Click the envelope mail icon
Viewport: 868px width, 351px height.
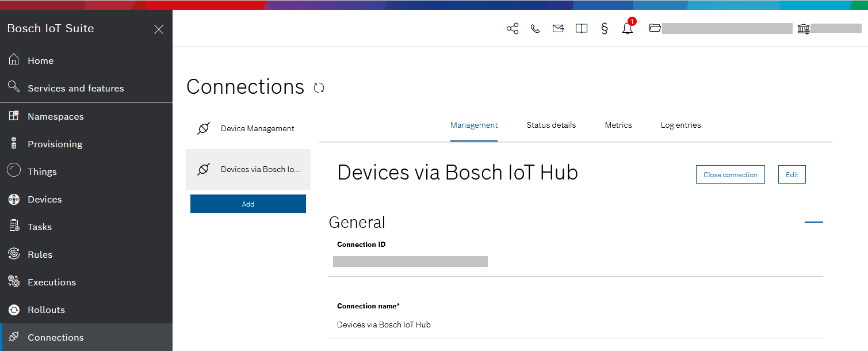[x=558, y=28]
